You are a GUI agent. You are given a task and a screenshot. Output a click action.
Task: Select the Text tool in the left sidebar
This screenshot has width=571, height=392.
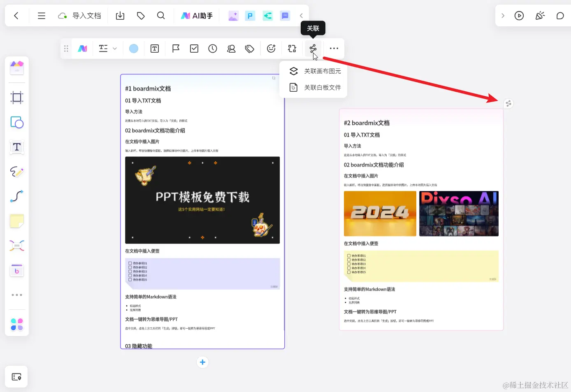[x=16, y=147]
